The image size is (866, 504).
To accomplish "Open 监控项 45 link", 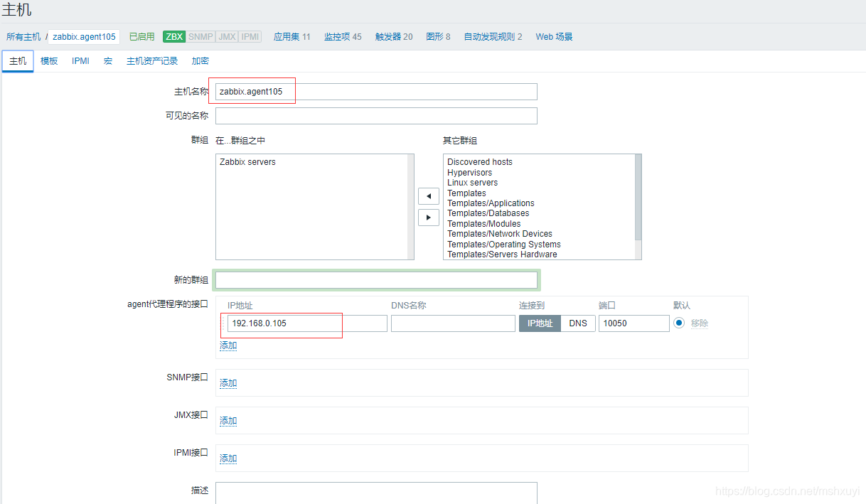I will 343,36.
